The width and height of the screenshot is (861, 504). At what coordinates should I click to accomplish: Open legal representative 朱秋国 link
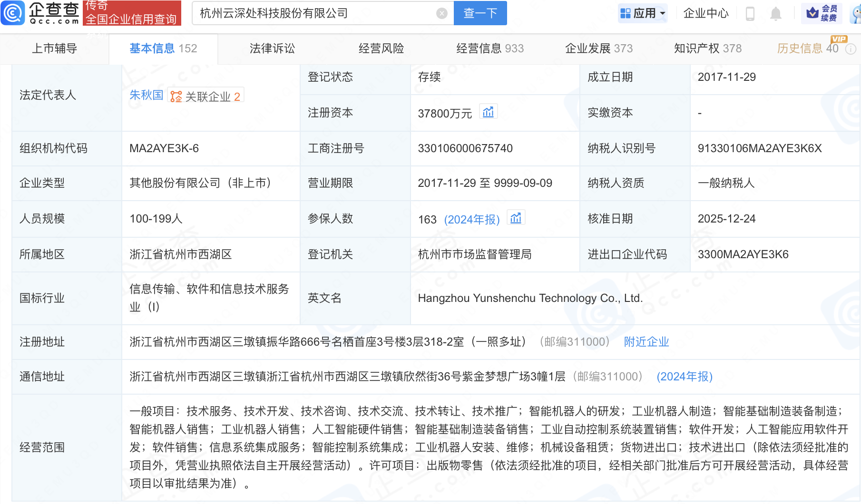point(146,95)
